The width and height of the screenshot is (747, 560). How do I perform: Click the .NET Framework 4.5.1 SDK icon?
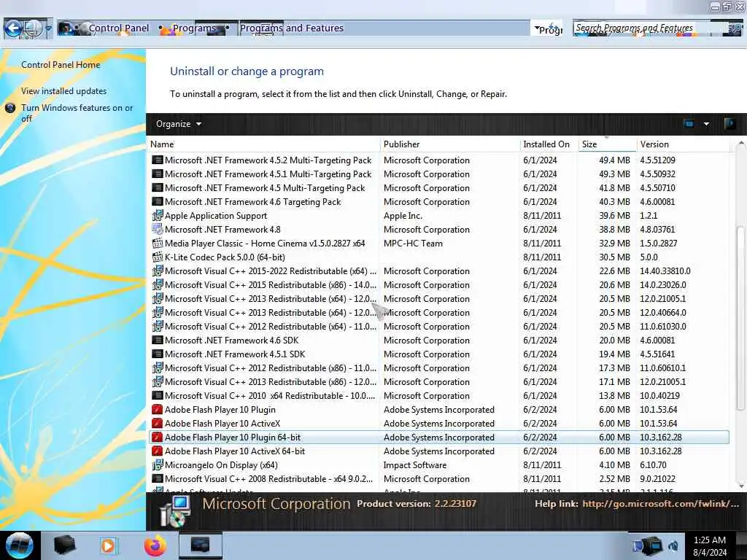pyautogui.click(x=158, y=354)
